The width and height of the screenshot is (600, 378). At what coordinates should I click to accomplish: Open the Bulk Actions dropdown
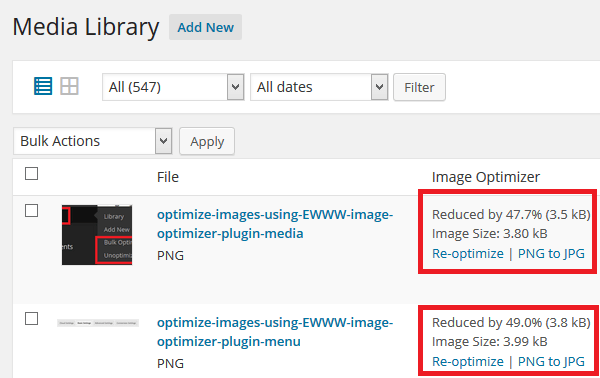pyautogui.click(x=93, y=141)
